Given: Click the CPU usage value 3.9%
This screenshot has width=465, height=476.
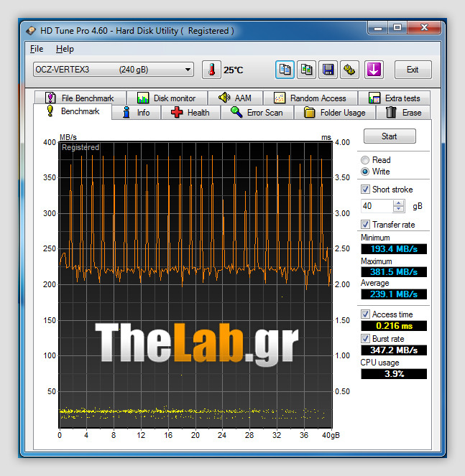Looking at the screenshot, I should tap(394, 374).
